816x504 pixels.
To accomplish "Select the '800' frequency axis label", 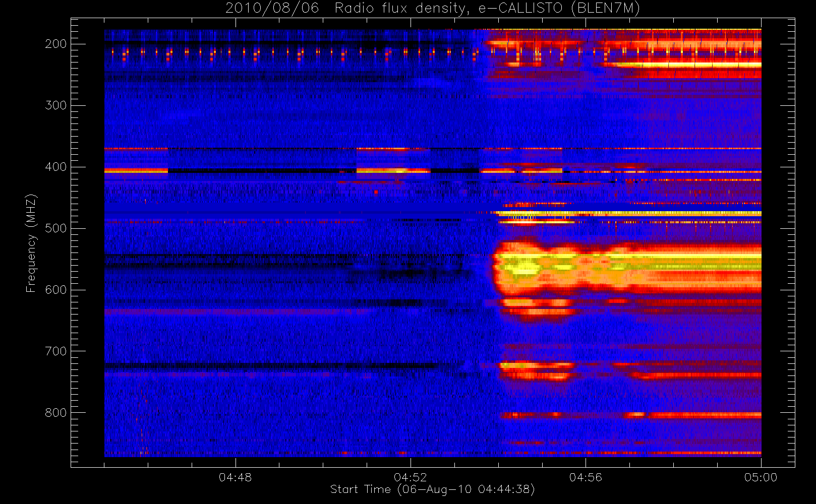I will (55, 413).
